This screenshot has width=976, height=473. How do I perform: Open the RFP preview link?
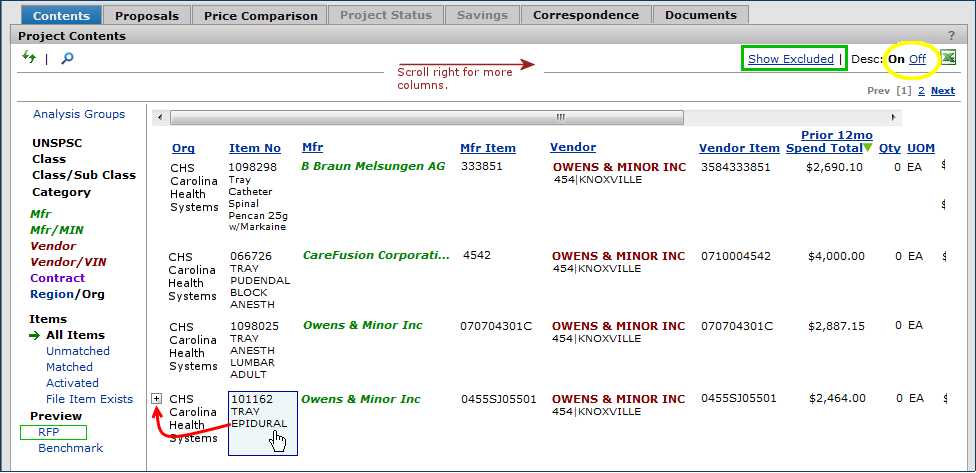click(x=48, y=432)
